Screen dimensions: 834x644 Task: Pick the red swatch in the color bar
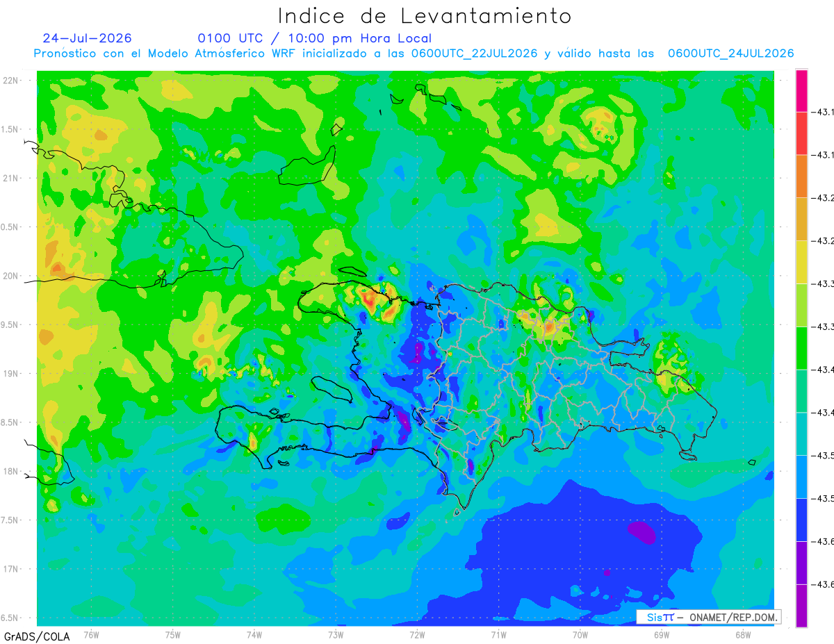point(801,133)
